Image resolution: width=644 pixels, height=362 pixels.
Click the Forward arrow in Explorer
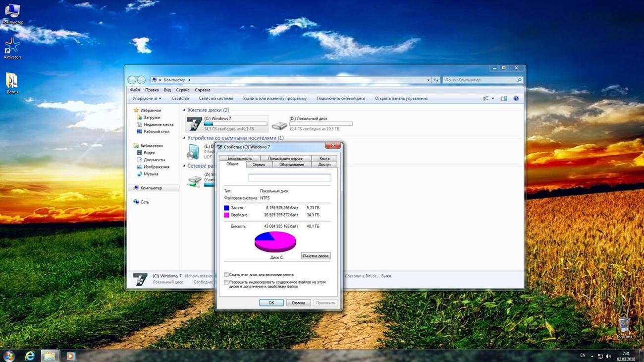coord(141,80)
